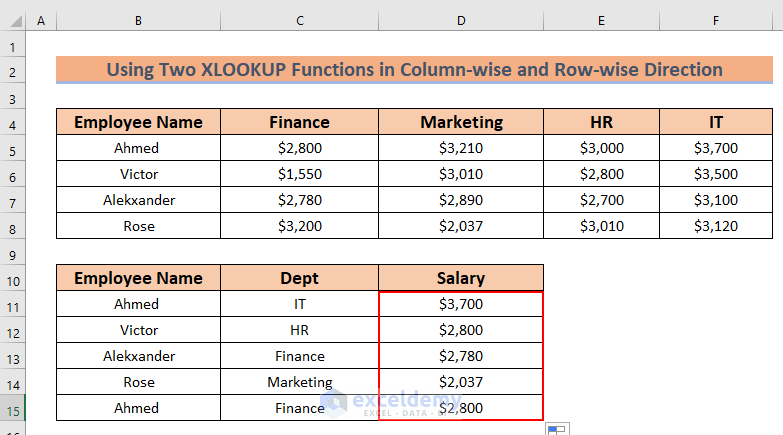This screenshot has width=783, height=435.
Task: Click the 'Finance' column header cell
Action: click(x=300, y=122)
